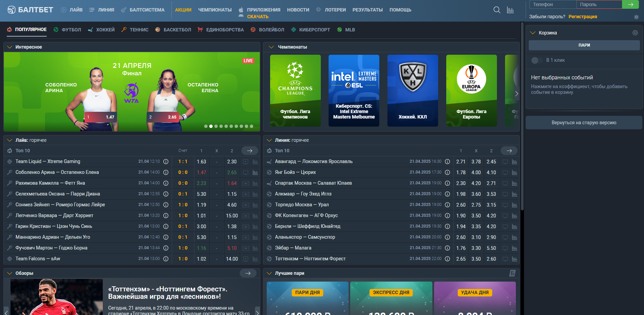Click odds 1.47 on Соболенко banner
644x315 pixels.
[100, 117]
